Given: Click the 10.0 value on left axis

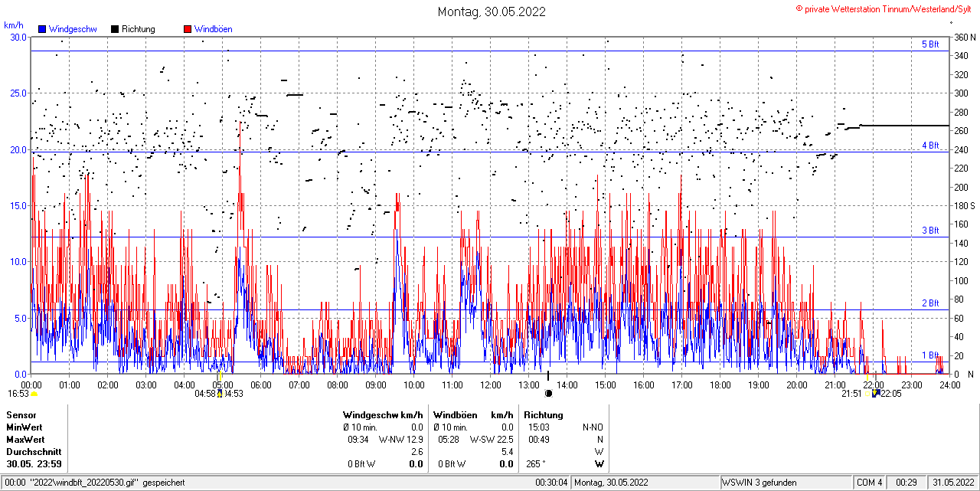Looking at the screenshot, I should coord(18,262).
